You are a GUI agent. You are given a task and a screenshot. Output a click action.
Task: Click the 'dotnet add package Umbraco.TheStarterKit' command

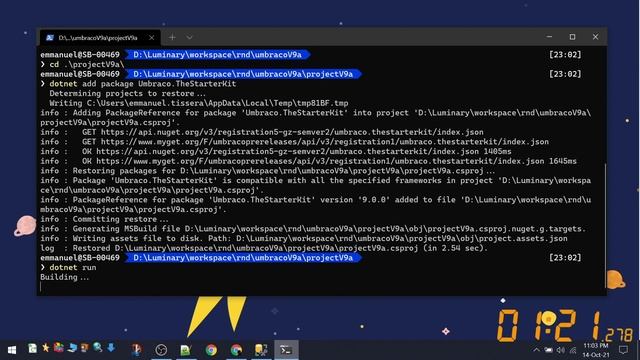(138, 84)
